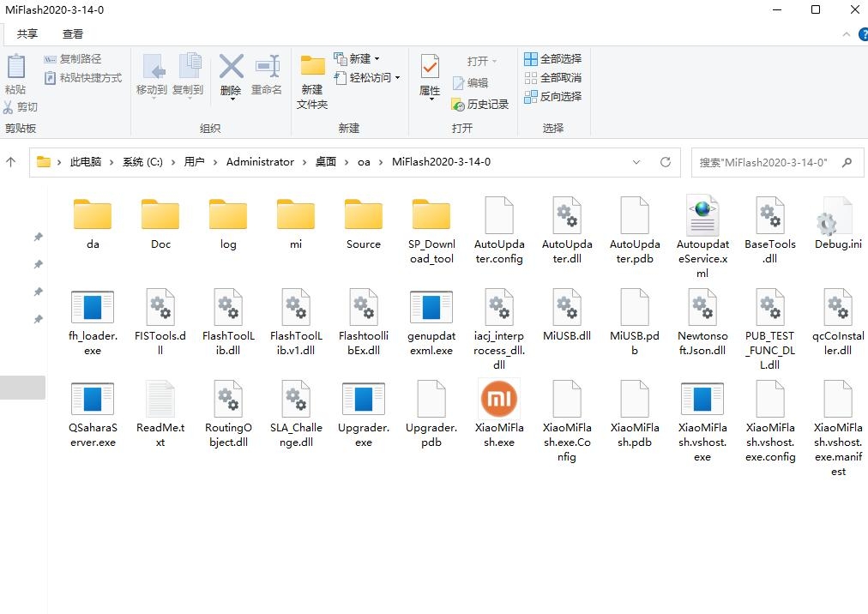868x614 pixels.
Task: Switch to the share (共享) ribbon tab
Action: point(27,33)
